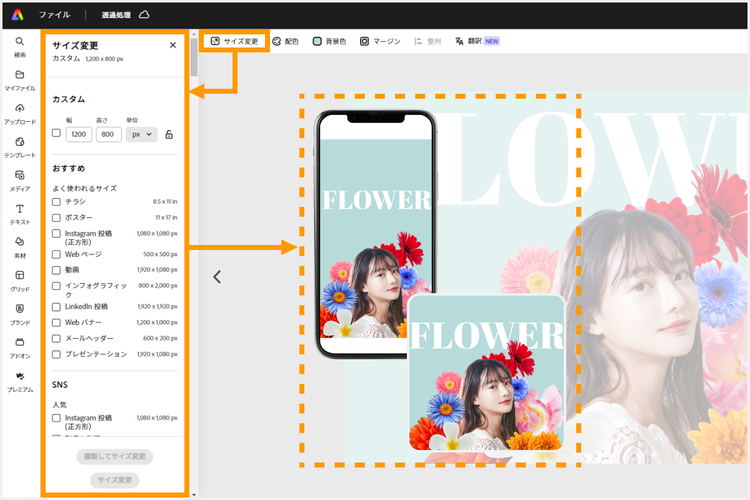Check the LinkedIn 投稿 size option
This screenshot has width=750, height=500.
(x=56, y=307)
